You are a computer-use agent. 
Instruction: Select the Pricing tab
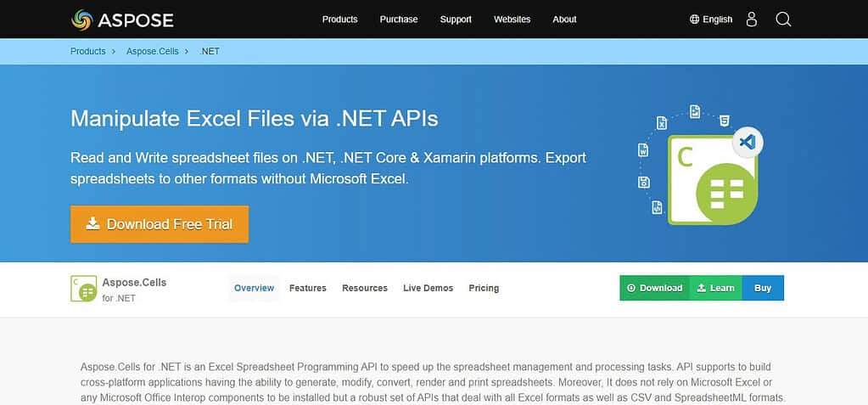pyautogui.click(x=484, y=288)
